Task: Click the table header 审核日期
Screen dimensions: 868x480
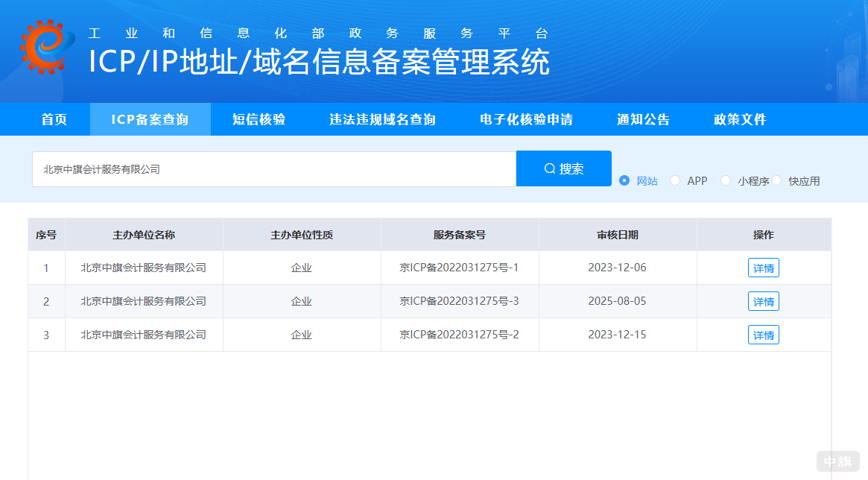Action: point(618,234)
